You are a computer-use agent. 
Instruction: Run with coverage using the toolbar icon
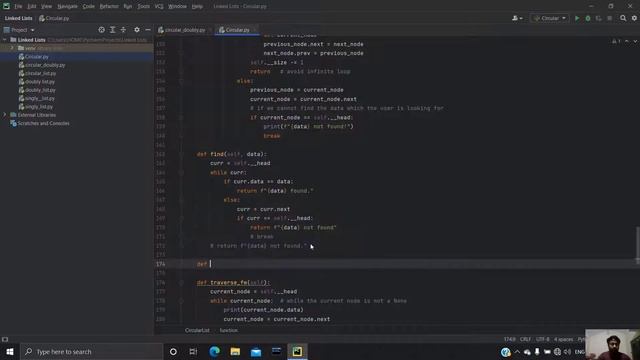(599, 18)
